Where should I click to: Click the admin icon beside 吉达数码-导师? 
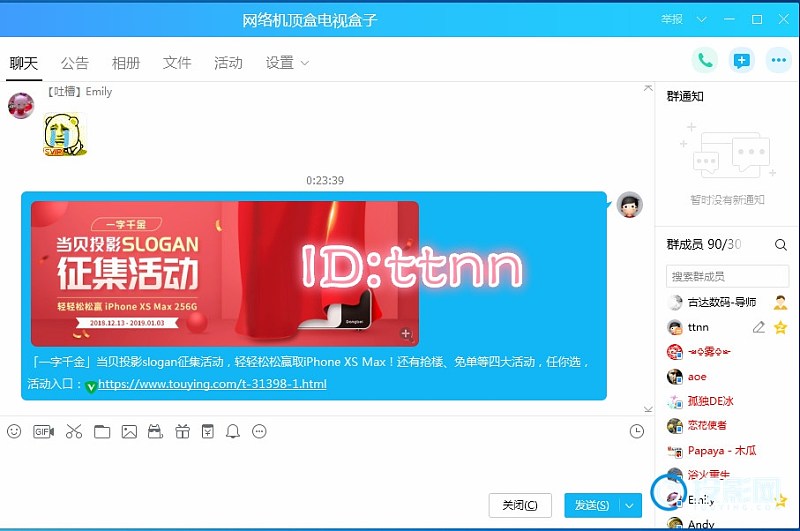780,302
